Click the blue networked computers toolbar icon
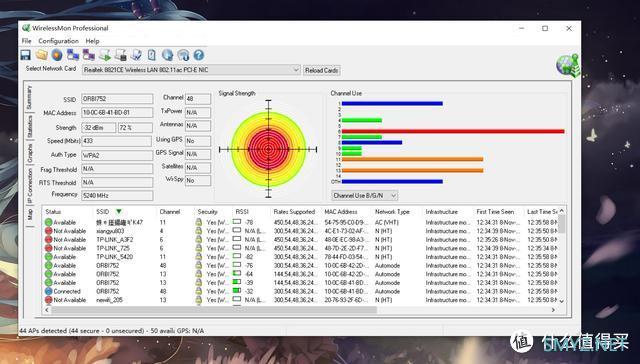Screen dimensions: 640x364 (x=73, y=55)
